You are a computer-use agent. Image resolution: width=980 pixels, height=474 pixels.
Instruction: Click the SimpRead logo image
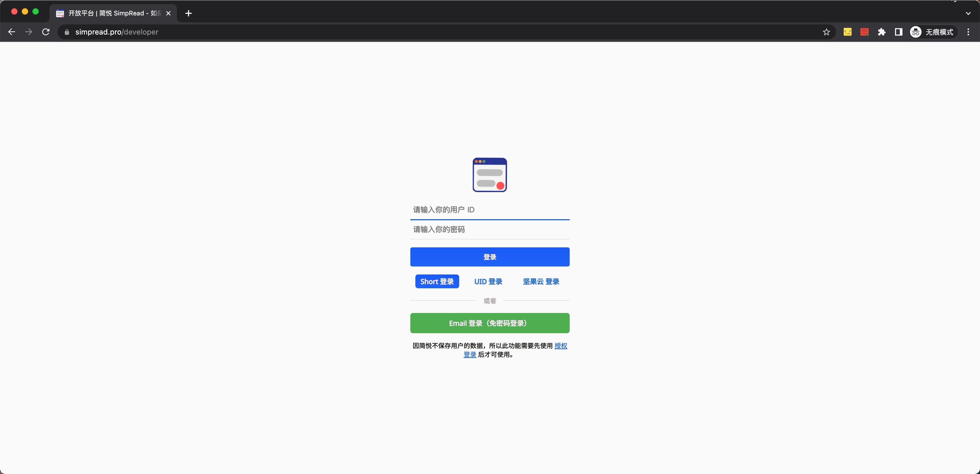(490, 175)
